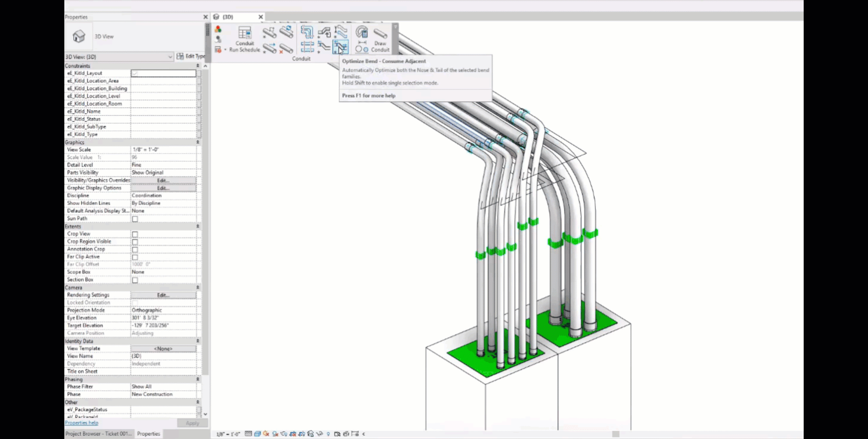Close the Properties palette
868x439 pixels.
pos(205,17)
